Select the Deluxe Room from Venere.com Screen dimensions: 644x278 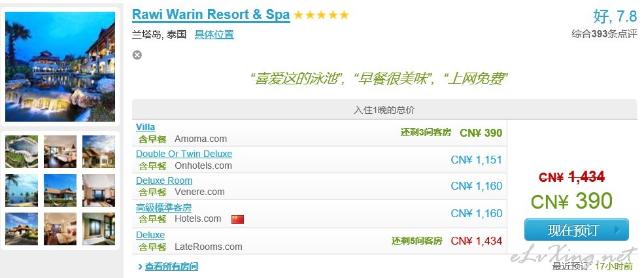click(164, 181)
